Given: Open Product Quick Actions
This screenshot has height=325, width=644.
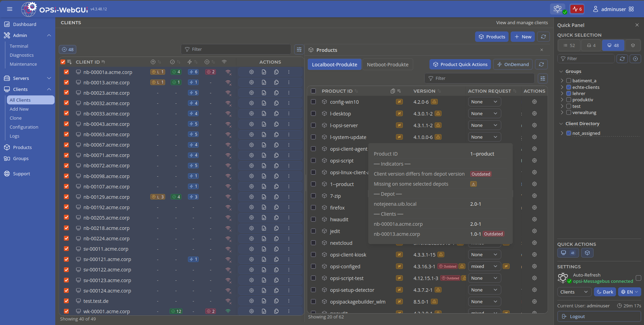Looking at the screenshot, I should pyautogui.click(x=460, y=64).
